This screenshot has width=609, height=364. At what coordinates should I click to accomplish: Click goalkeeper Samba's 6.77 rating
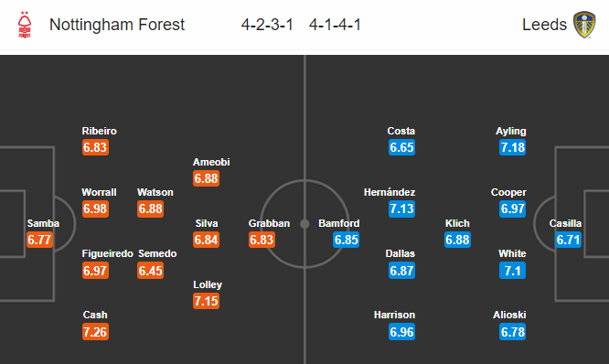[39, 240]
